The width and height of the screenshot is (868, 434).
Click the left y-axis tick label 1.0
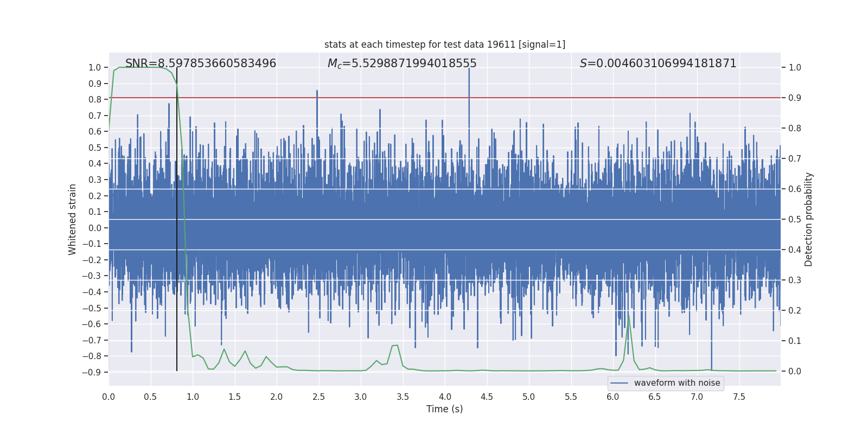[x=95, y=68]
